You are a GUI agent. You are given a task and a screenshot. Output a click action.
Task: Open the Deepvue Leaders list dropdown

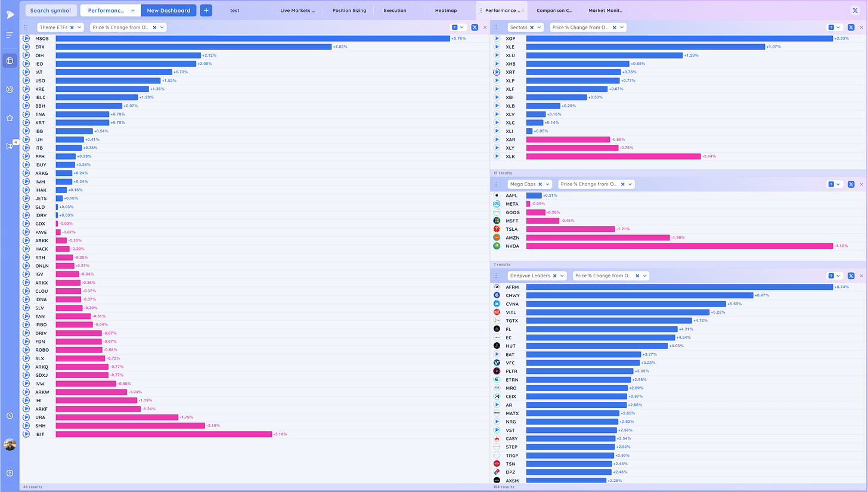[x=562, y=276]
